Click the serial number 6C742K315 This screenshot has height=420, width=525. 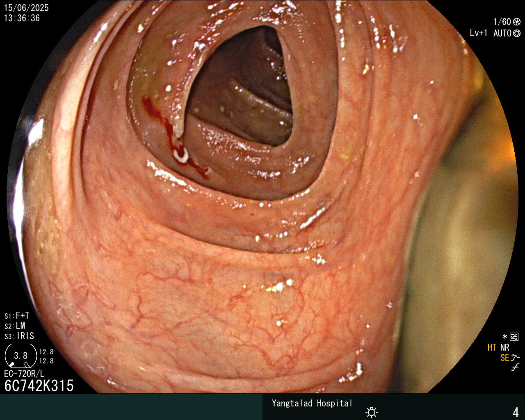(39, 386)
